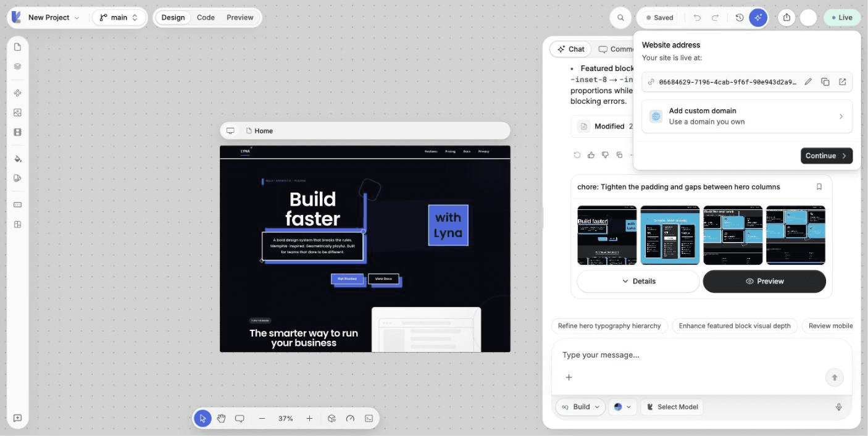Open the Add custom domain option
The width and height of the screenshot is (868, 436).
747,116
